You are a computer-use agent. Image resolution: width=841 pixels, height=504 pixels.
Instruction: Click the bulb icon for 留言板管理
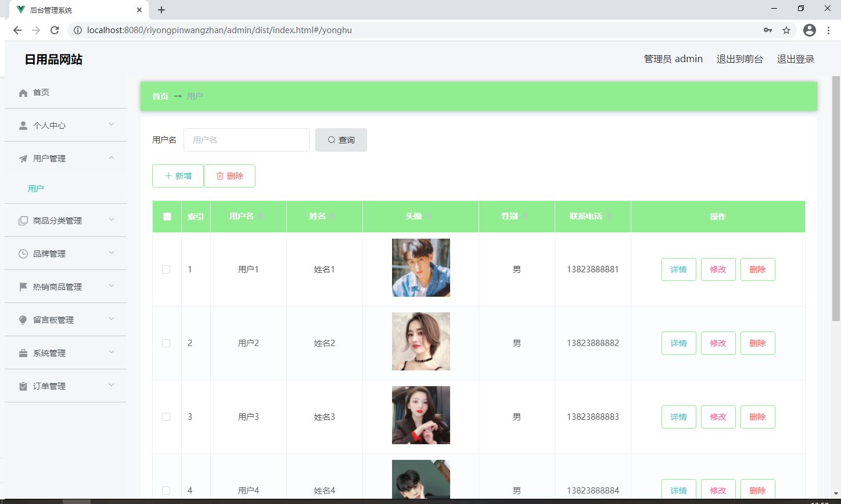pyautogui.click(x=23, y=320)
